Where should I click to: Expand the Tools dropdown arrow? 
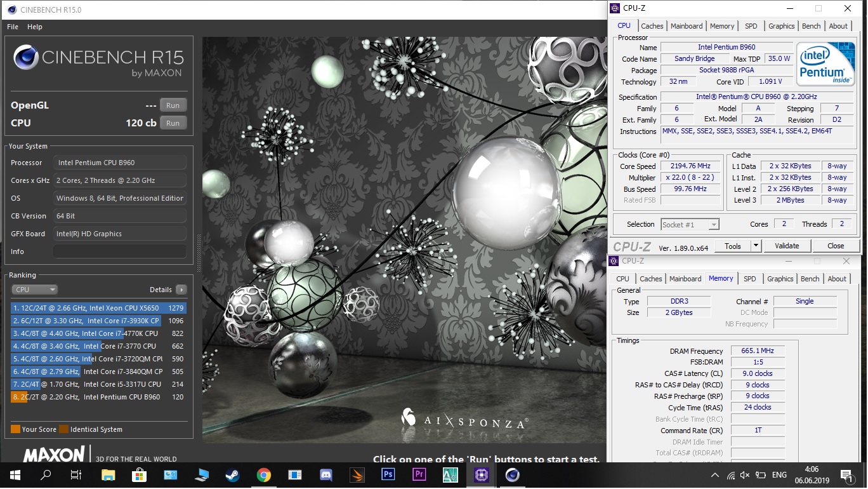coord(756,246)
